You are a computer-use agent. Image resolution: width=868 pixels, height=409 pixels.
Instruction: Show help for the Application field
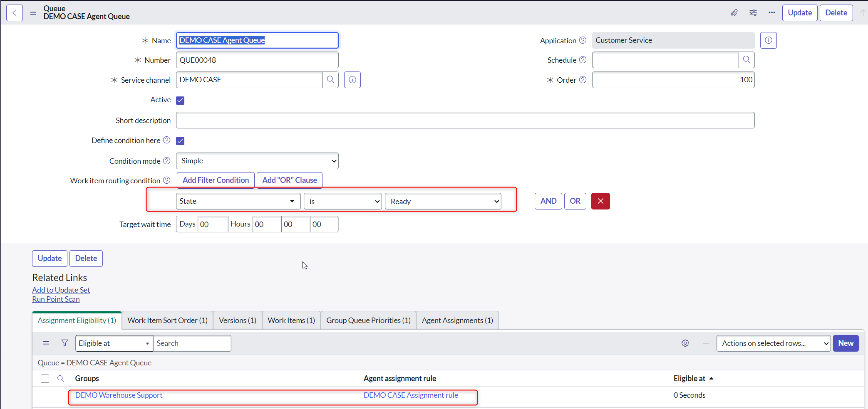(583, 40)
